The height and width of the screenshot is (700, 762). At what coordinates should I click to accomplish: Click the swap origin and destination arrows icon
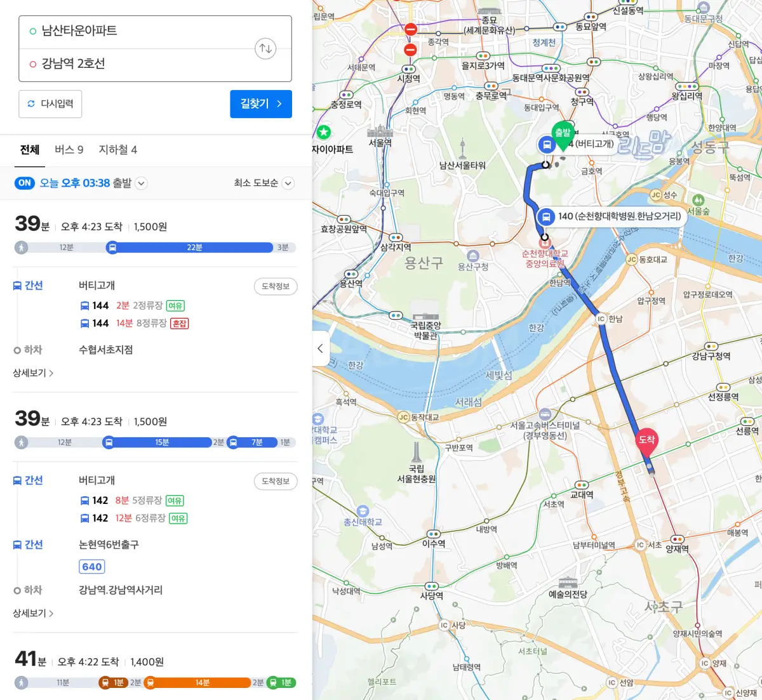(x=265, y=48)
